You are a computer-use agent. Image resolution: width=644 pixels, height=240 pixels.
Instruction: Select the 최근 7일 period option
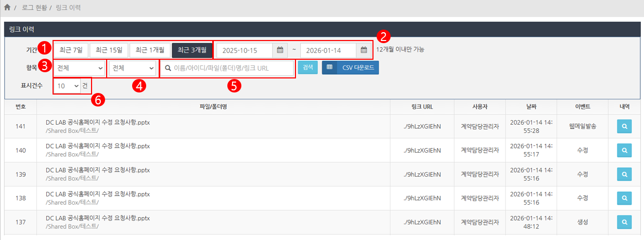(x=71, y=50)
